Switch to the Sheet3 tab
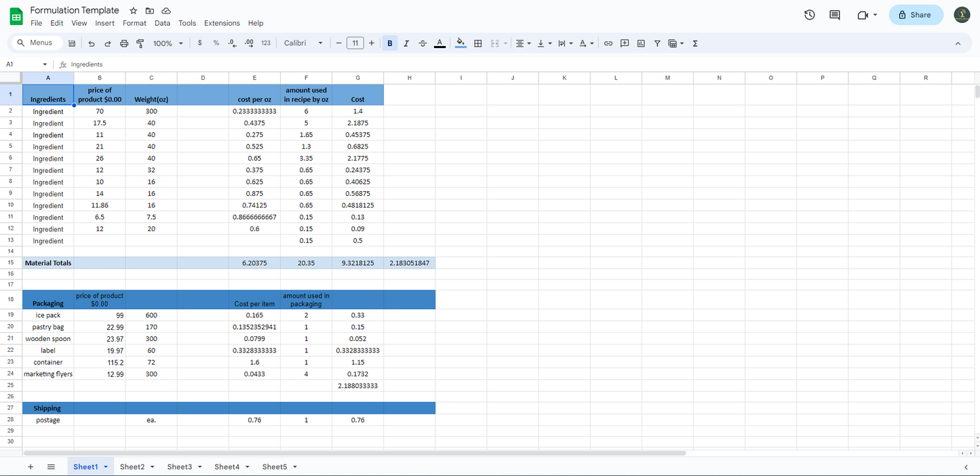This screenshot has width=980, height=476. coord(180,467)
